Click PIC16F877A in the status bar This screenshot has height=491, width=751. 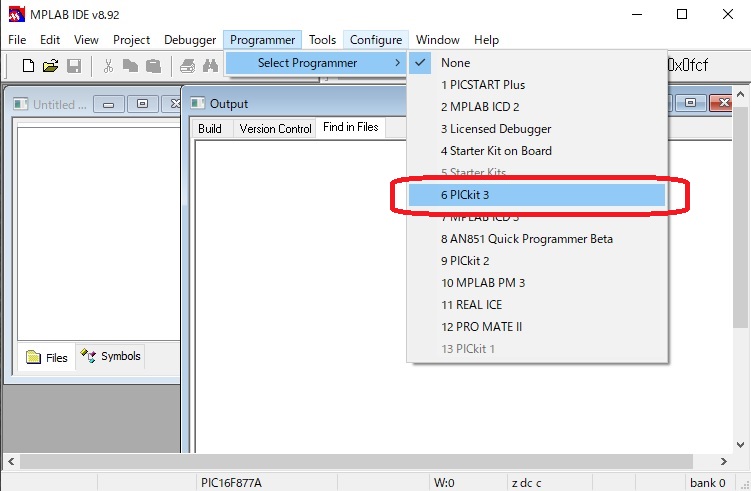(231, 483)
